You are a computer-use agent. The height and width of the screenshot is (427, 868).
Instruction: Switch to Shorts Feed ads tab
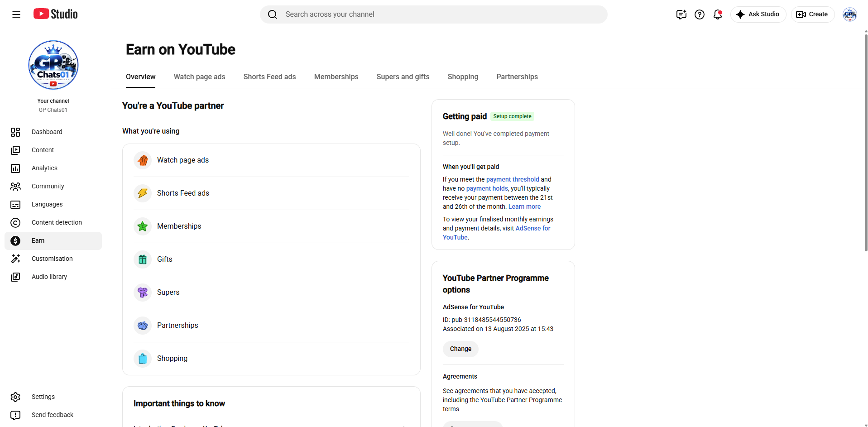coord(269,77)
